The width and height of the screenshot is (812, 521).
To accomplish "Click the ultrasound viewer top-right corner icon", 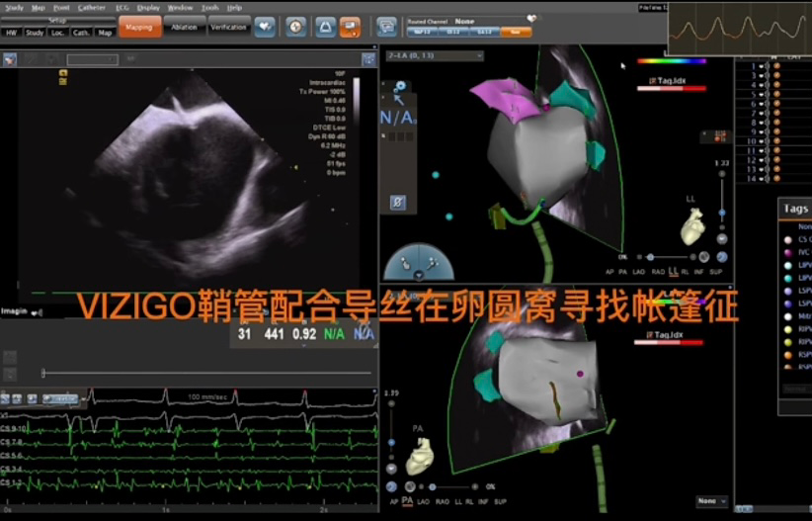I will tap(368, 59).
